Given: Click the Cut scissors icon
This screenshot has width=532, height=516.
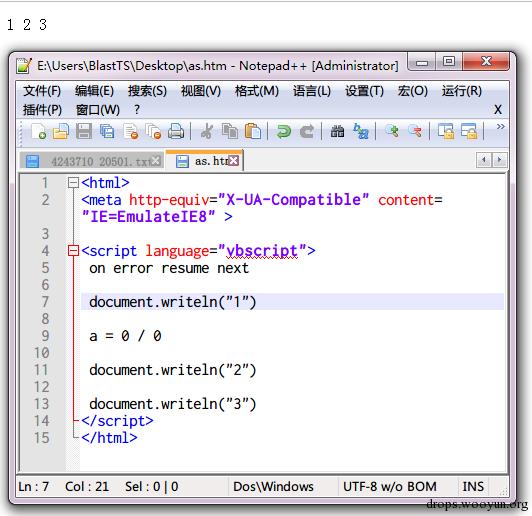Looking at the screenshot, I should 207,131.
